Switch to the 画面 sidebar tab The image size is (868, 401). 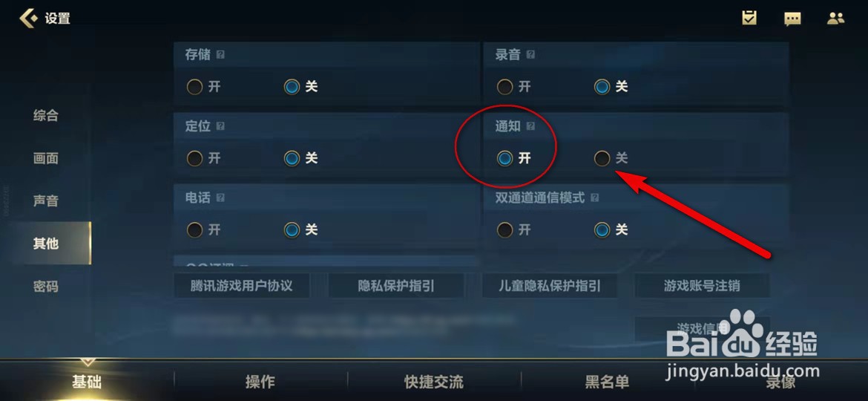point(46,158)
